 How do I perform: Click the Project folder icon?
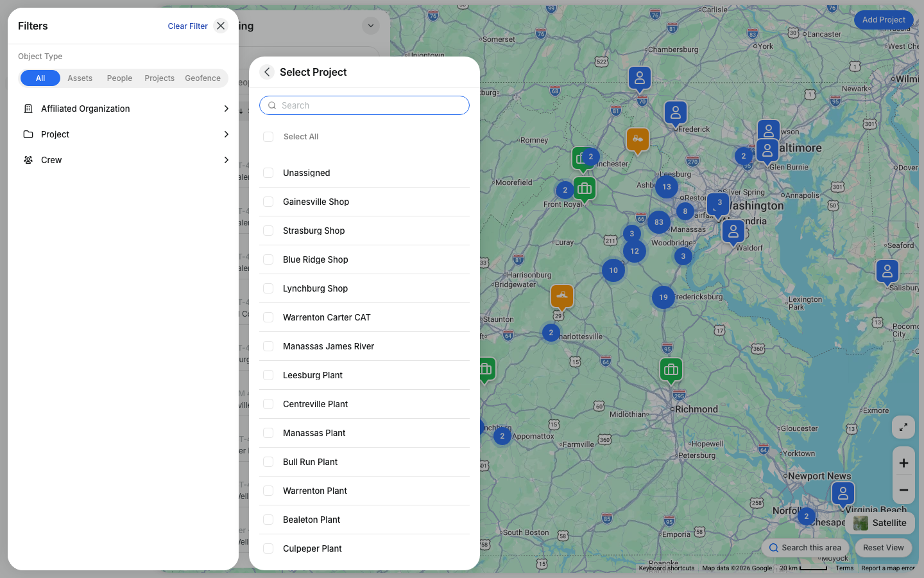coord(28,134)
